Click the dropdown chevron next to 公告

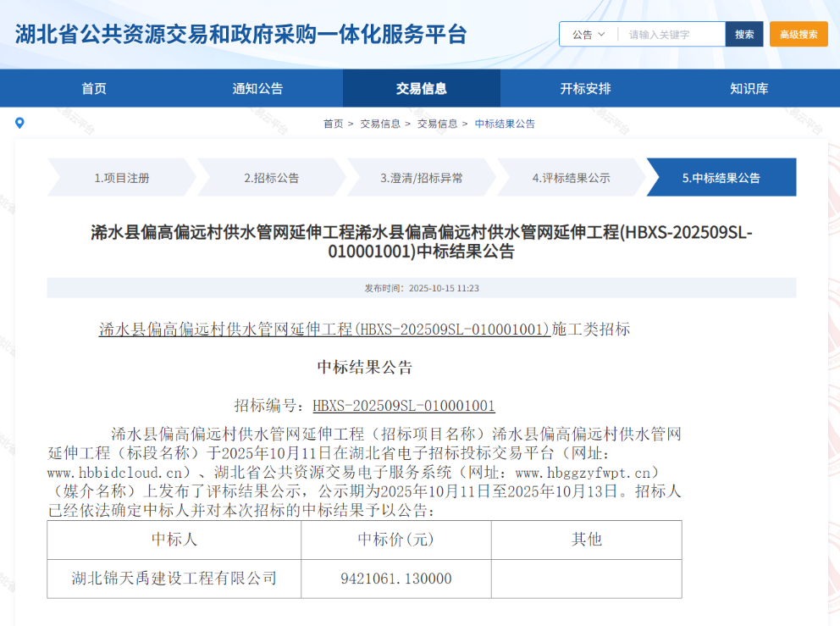[600, 34]
